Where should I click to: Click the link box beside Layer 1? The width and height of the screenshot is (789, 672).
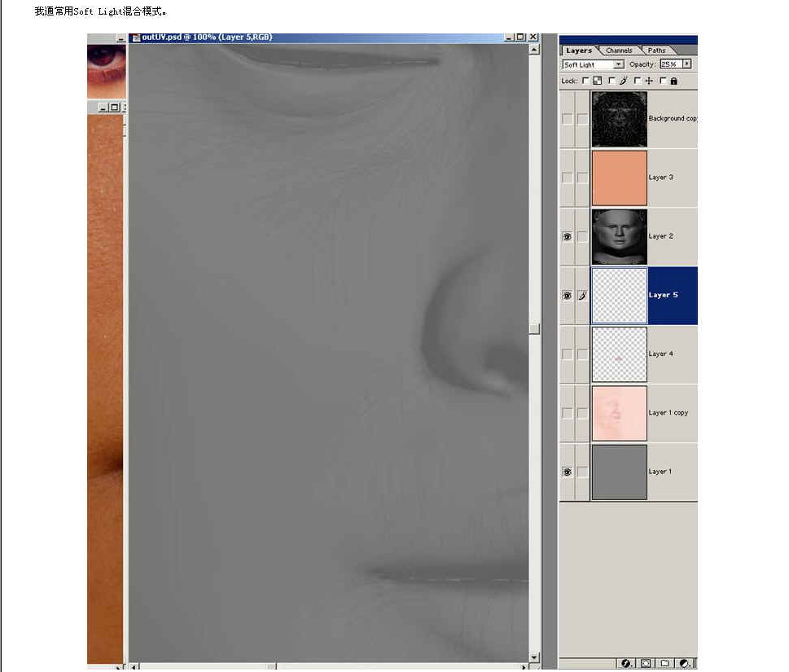click(x=582, y=472)
